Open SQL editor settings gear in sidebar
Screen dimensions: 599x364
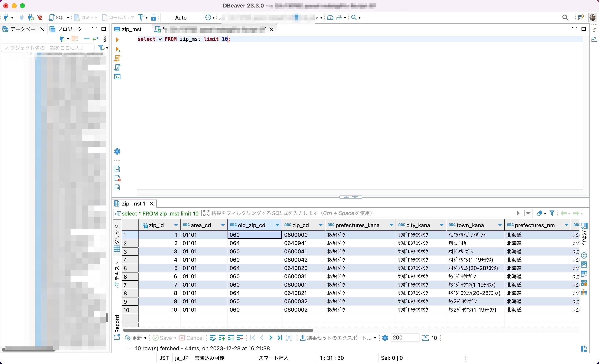click(117, 151)
